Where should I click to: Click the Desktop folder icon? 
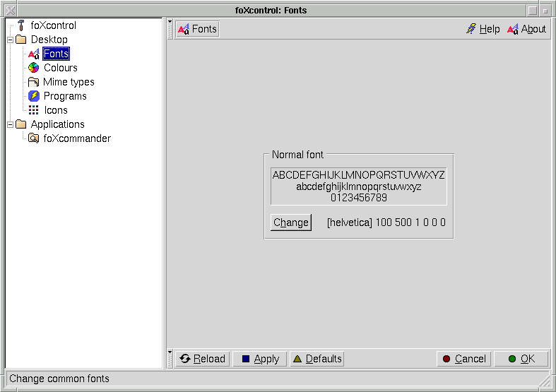(x=21, y=40)
